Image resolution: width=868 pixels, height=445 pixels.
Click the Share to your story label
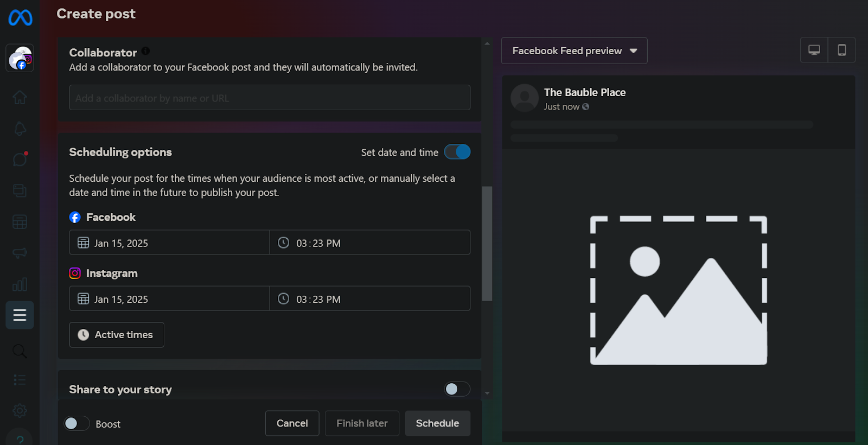tap(120, 389)
